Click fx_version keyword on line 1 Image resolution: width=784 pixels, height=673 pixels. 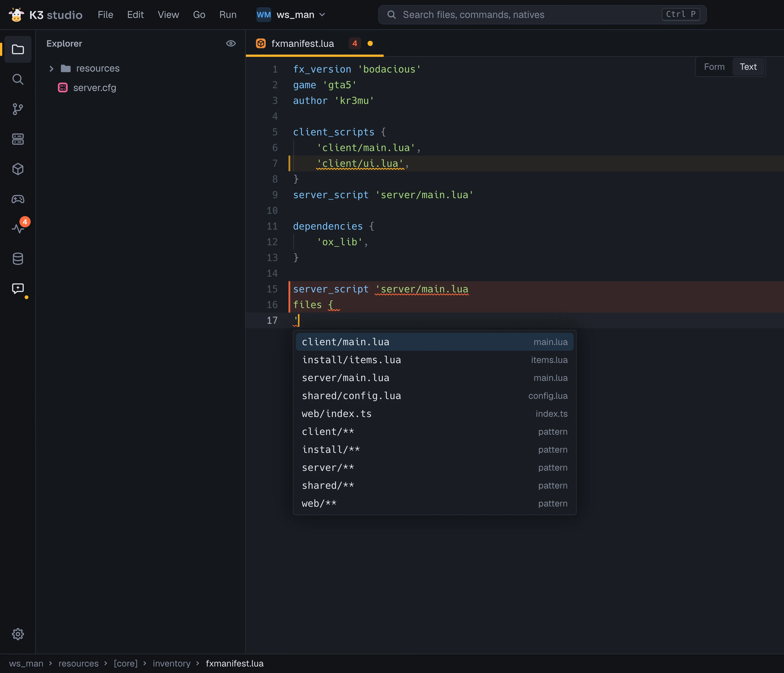(322, 69)
